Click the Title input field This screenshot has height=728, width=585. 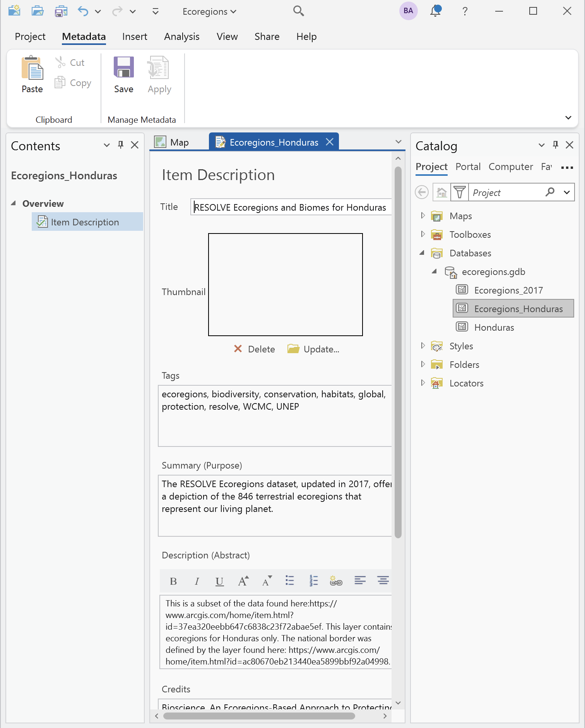pos(291,207)
